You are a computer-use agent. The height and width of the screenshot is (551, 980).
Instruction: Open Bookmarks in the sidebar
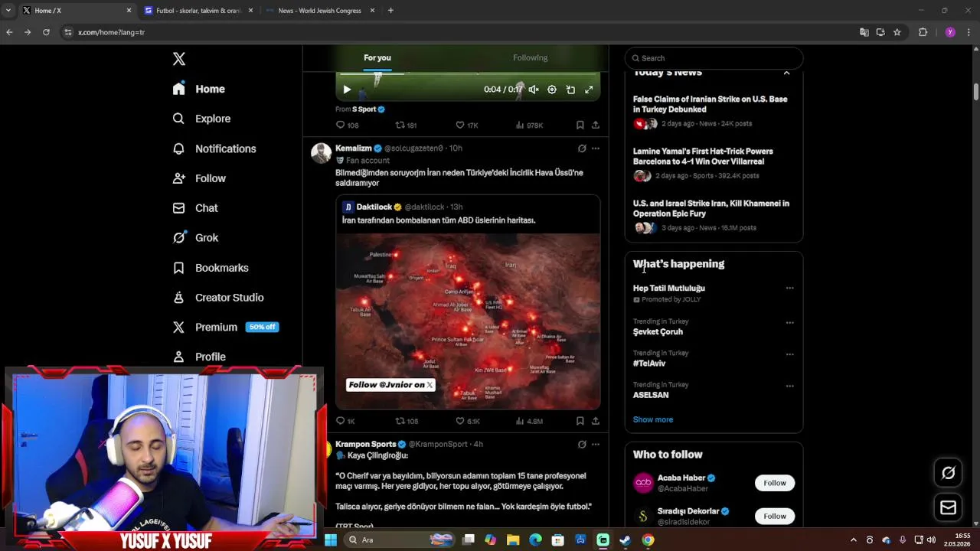point(211,268)
